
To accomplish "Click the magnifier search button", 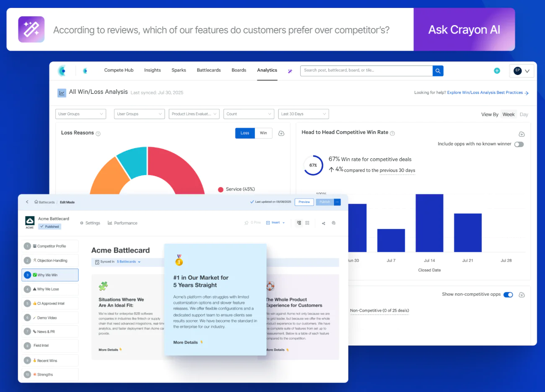I will pyautogui.click(x=438, y=71).
